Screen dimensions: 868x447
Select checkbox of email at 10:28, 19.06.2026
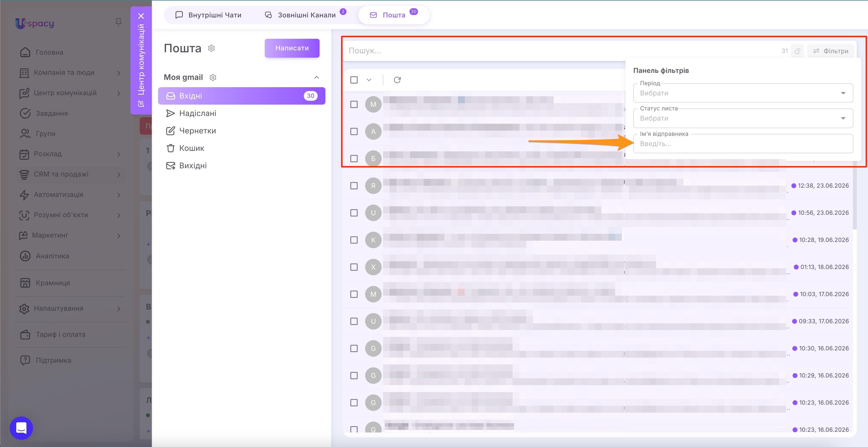[354, 240]
